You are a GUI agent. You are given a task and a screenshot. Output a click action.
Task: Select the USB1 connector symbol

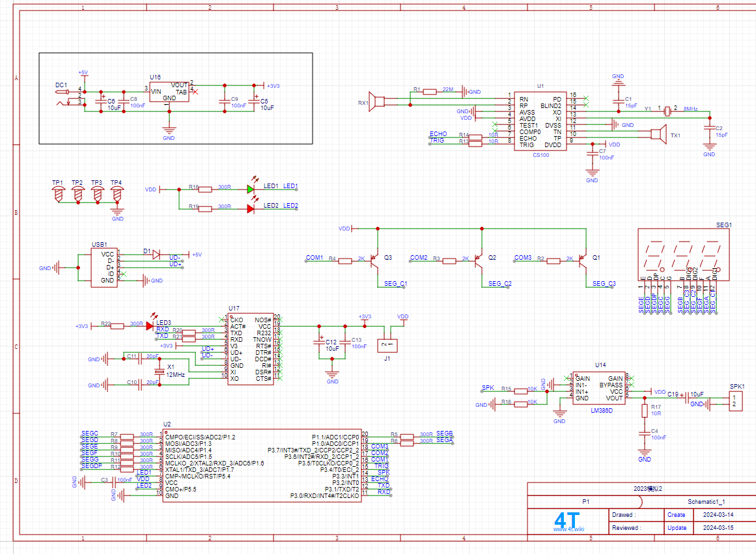click(x=104, y=268)
